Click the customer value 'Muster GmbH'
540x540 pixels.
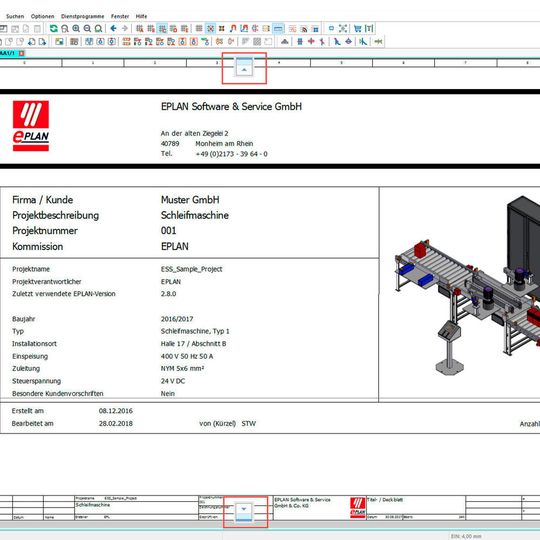190,200
